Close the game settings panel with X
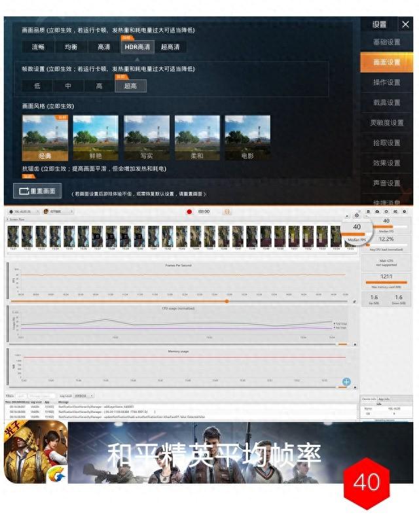The height and width of the screenshot is (532, 419). [405, 24]
